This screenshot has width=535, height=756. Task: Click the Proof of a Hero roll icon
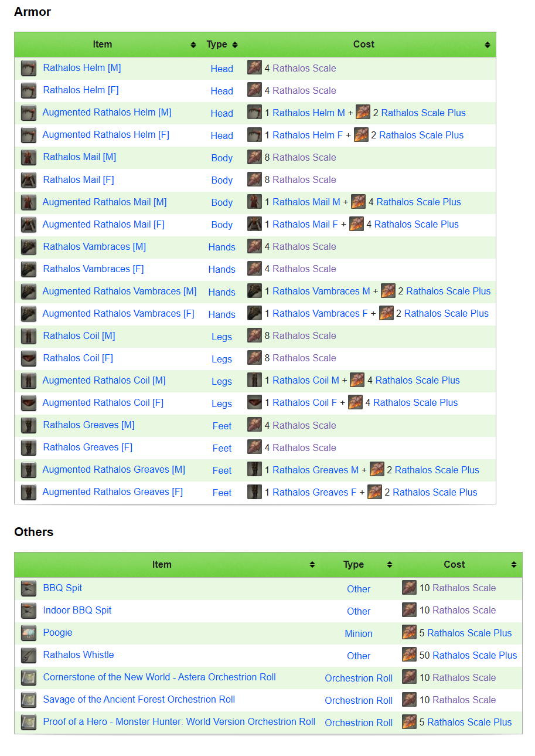pyautogui.click(x=29, y=722)
